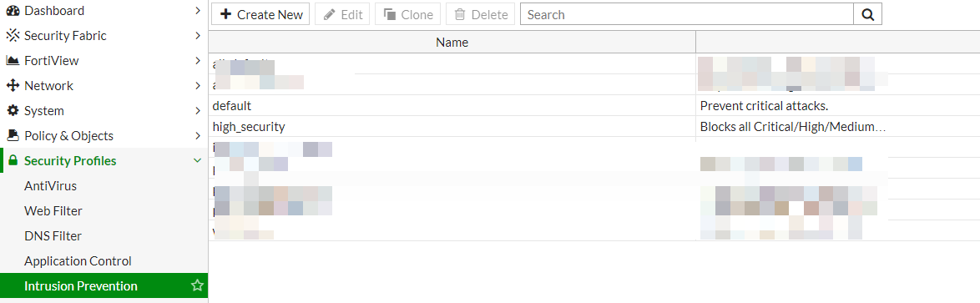Click the Network arrows icon
This screenshot has width=980, height=303.
coord(13,86)
